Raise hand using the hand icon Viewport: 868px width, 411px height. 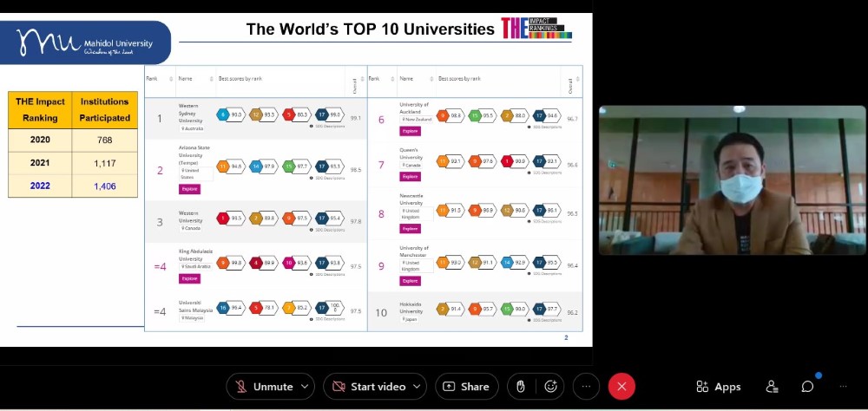520,387
